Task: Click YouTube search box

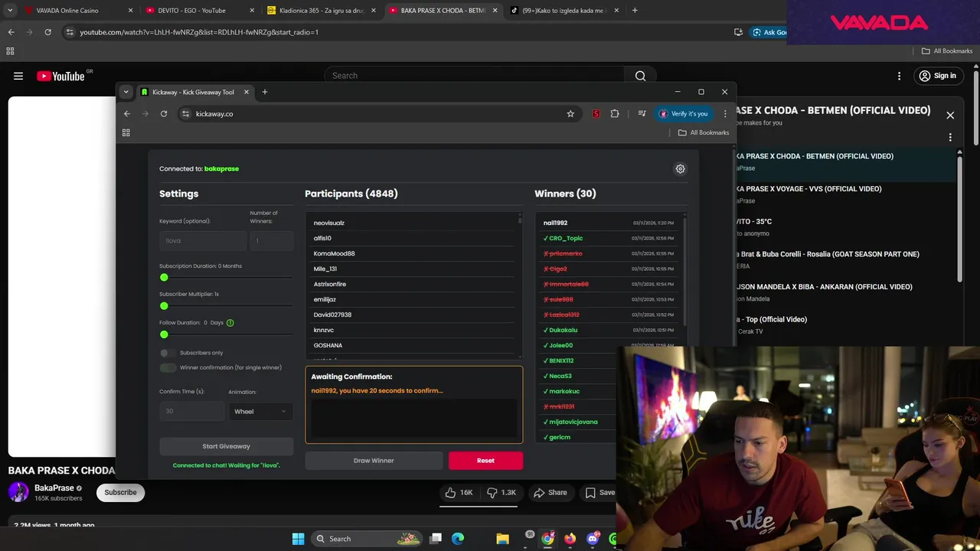Action: (x=474, y=76)
